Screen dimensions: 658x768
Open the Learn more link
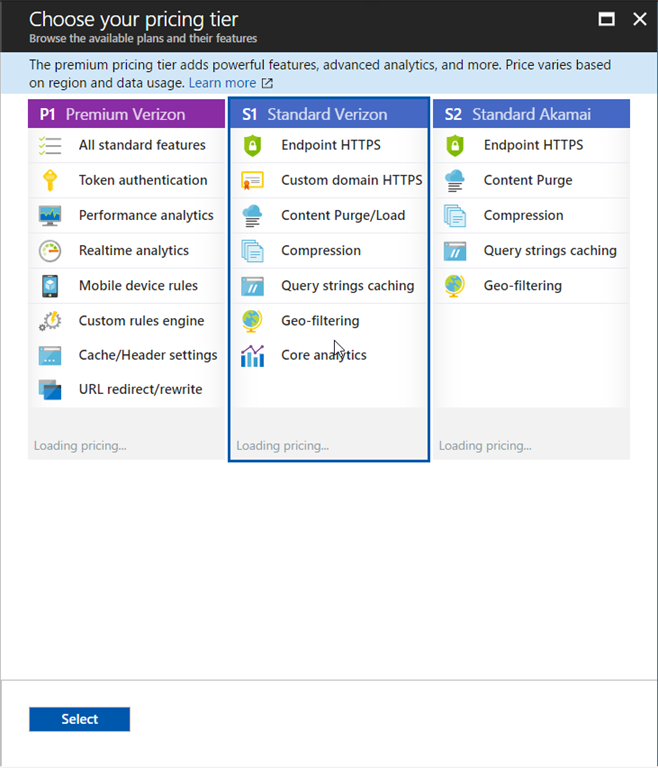click(222, 83)
